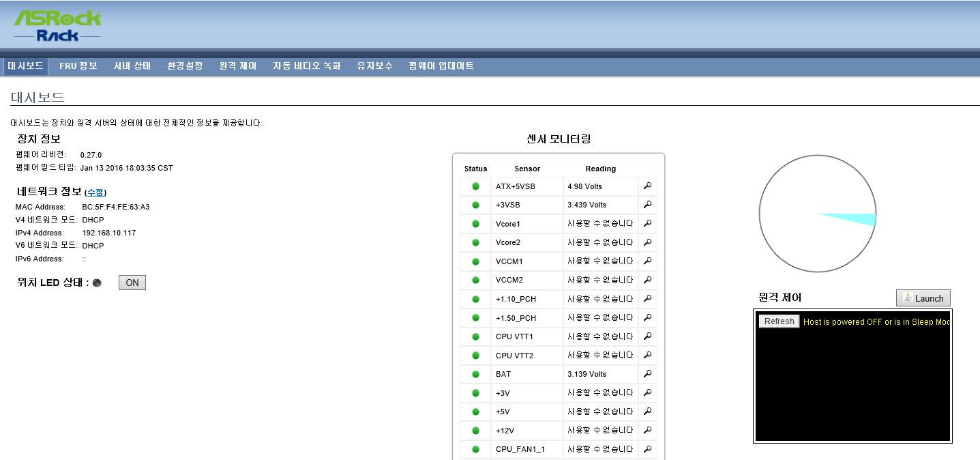The image size is (980, 460).
Task: Click the ASRock Rack logo
Action: tap(57, 26)
